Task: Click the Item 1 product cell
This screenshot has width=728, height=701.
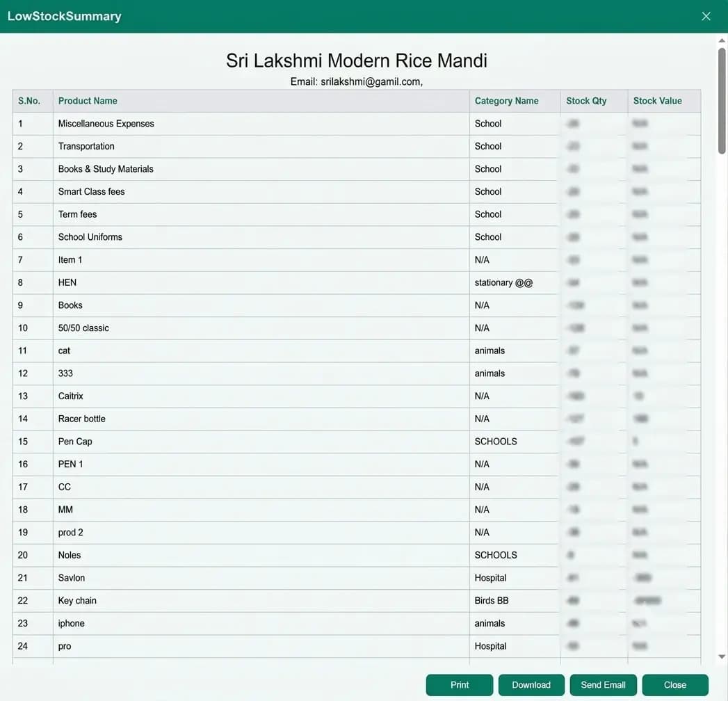Action: [261, 260]
